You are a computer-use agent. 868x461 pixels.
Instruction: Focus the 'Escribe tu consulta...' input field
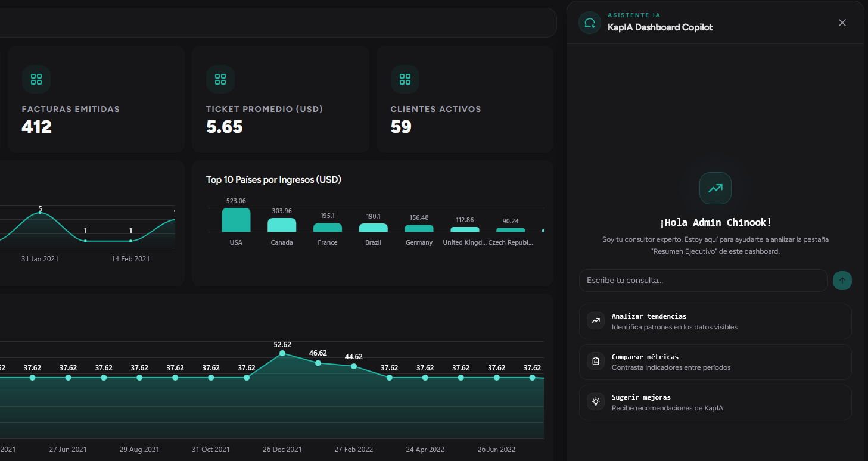point(704,281)
